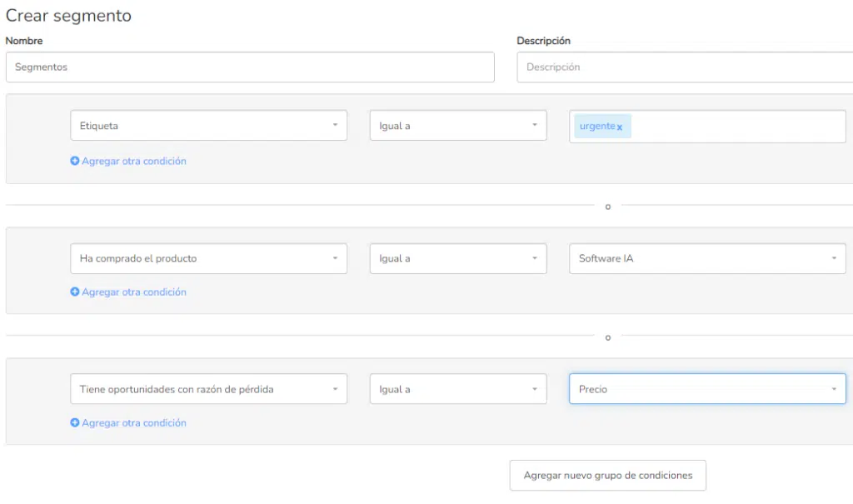
Task: Open 'Igual a' operator for Etiqueta row
Action: pos(458,126)
